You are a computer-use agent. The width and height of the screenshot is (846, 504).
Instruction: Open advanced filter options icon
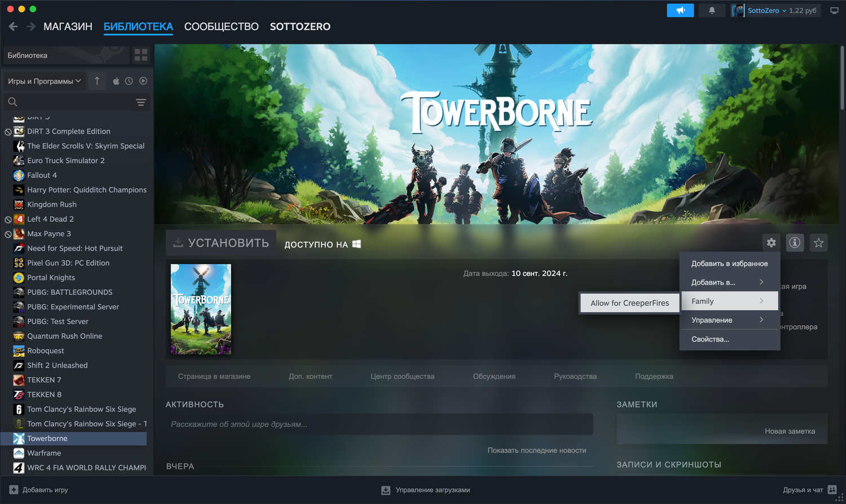tap(141, 102)
